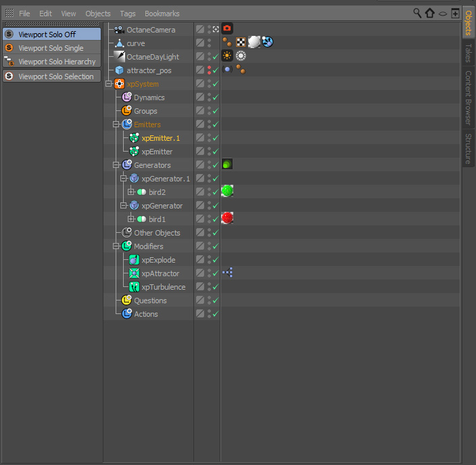Collapse the xpSystem hierarchy

[109, 83]
